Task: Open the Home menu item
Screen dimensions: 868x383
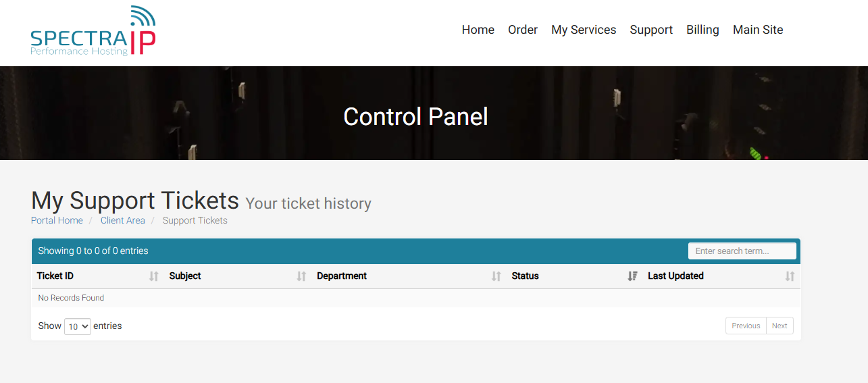Action: (478, 30)
